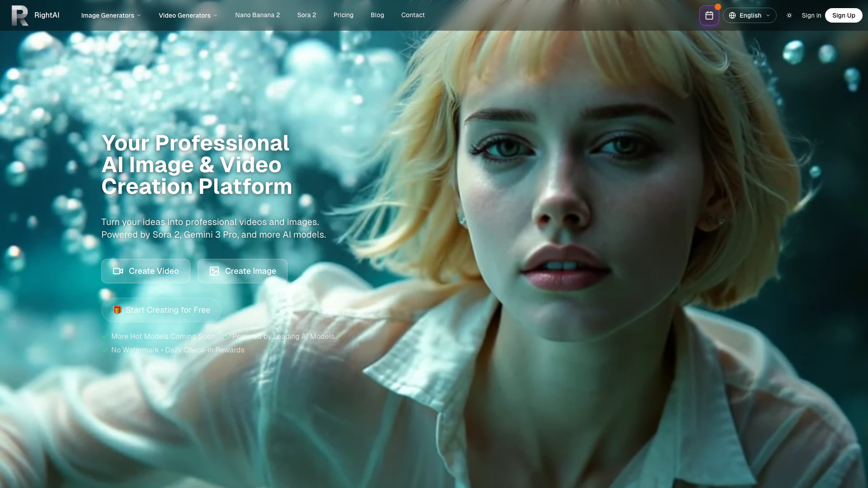Expand the Video Generators menu

click(188, 15)
